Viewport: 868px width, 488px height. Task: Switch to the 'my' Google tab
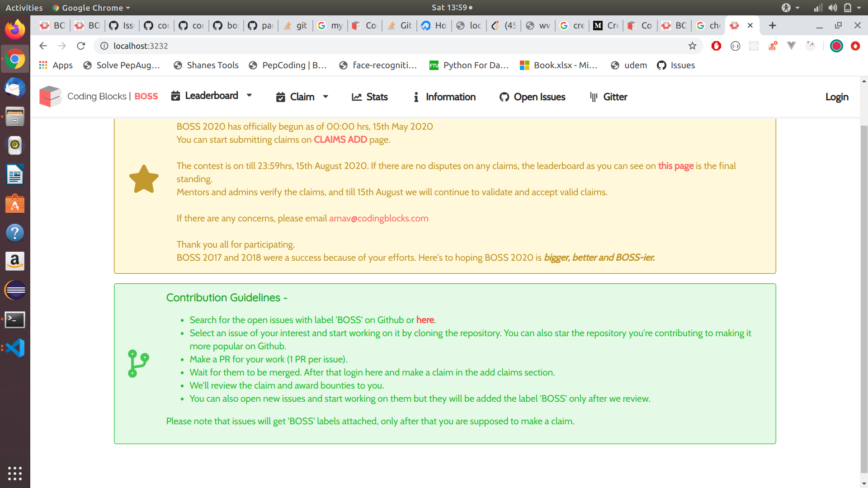pyautogui.click(x=330, y=25)
